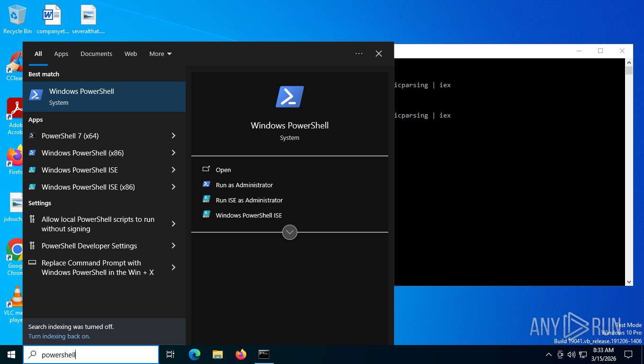Select the severalthat image file on desktop

[89, 19]
